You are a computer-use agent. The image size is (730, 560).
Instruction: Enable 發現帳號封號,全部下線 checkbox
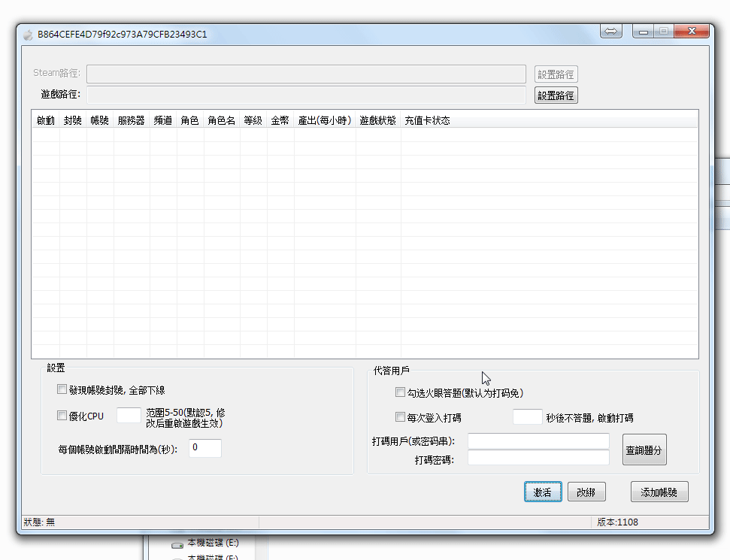pos(62,389)
